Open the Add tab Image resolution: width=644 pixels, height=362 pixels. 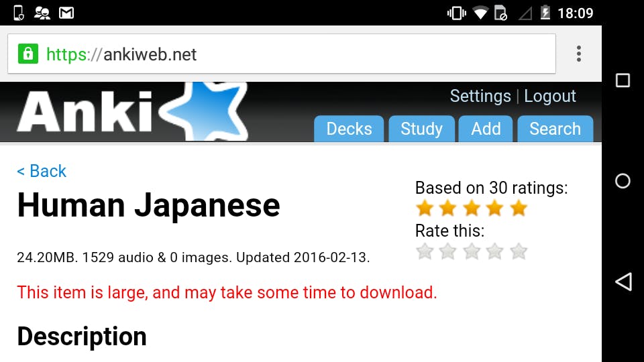(x=486, y=129)
